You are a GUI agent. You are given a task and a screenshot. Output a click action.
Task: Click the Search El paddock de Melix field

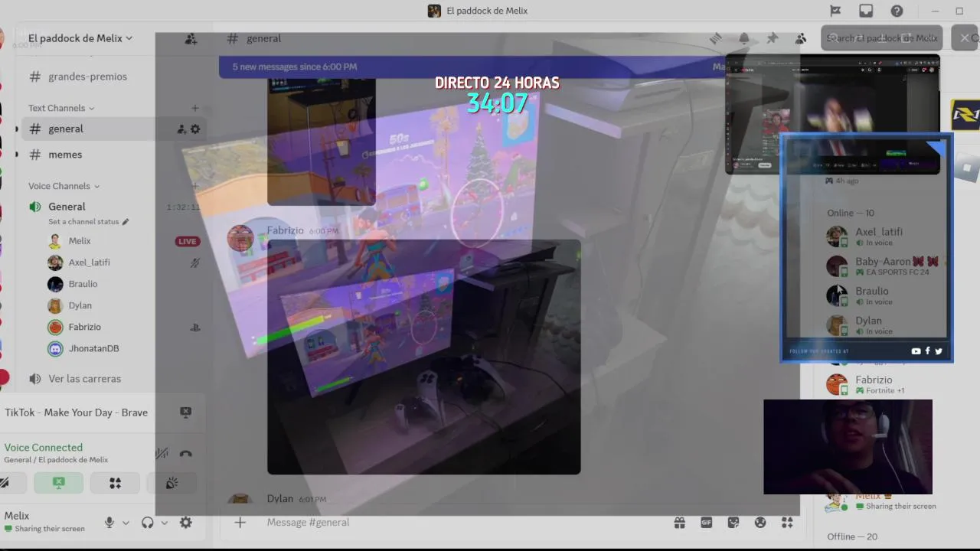tap(881, 38)
